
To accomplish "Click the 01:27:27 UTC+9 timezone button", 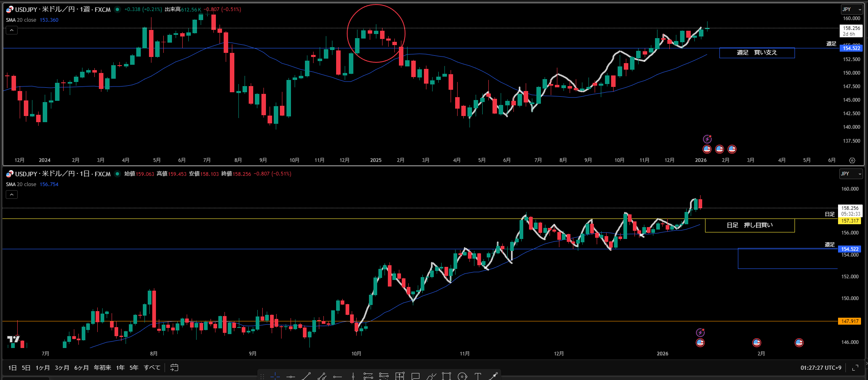I will click(820, 368).
